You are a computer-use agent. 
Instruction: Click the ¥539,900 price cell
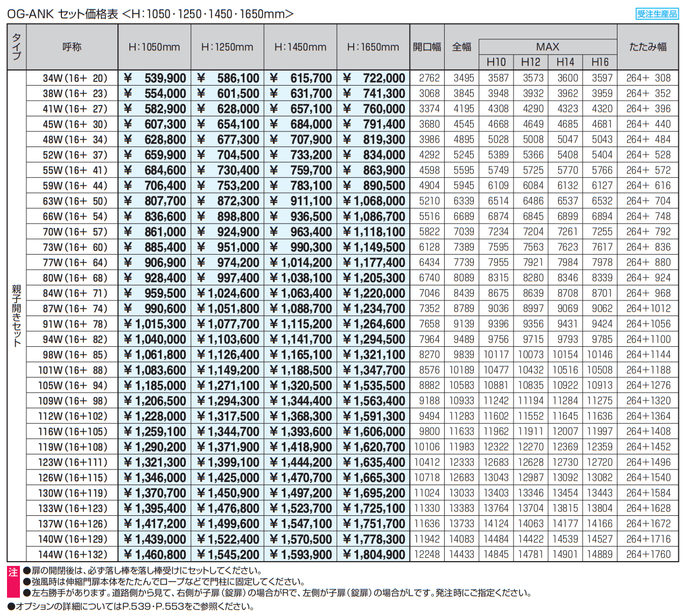[155, 78]
